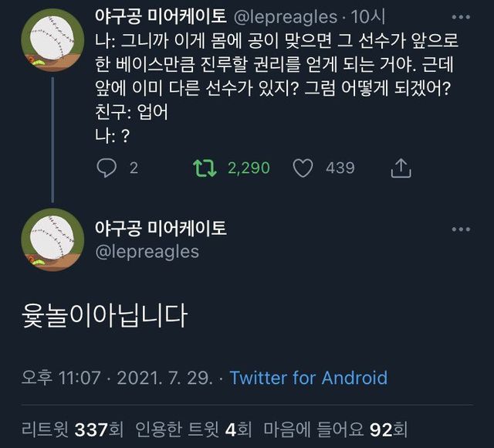Open more options on the second tweet

coord(460,229)
